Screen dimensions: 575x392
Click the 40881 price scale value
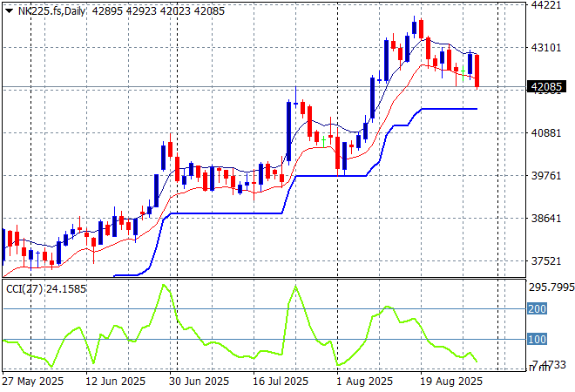pos(546,132)
